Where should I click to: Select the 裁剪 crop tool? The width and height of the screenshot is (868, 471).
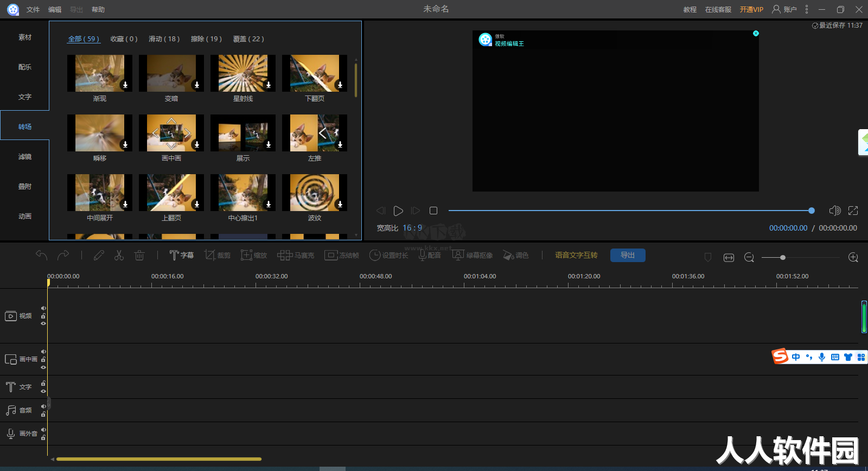(217, 255)
